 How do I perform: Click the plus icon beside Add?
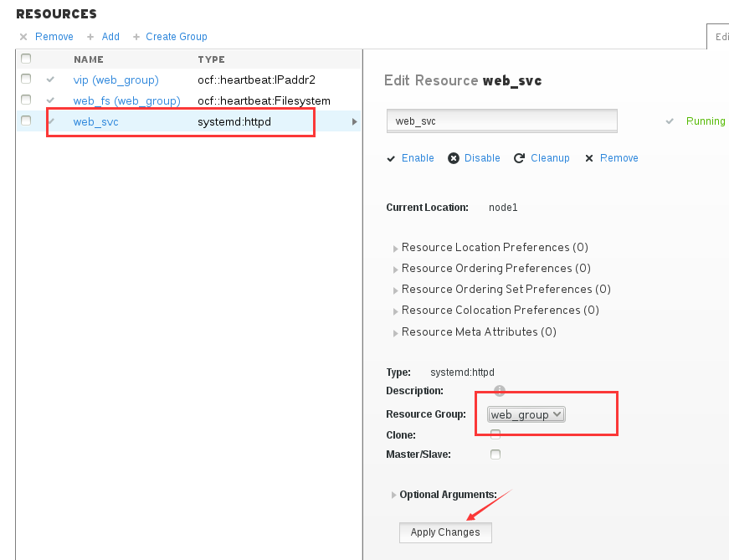click(90, 37)
